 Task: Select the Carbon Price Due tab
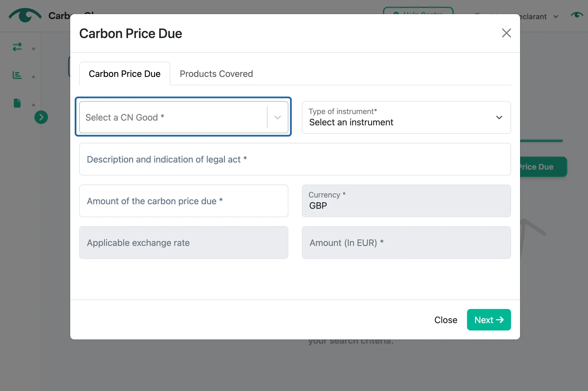125,74
